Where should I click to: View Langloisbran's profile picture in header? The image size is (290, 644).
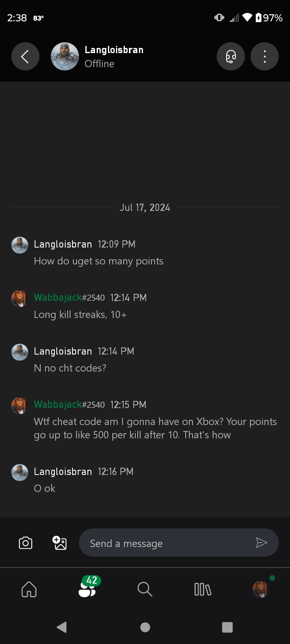coord(64,56)
